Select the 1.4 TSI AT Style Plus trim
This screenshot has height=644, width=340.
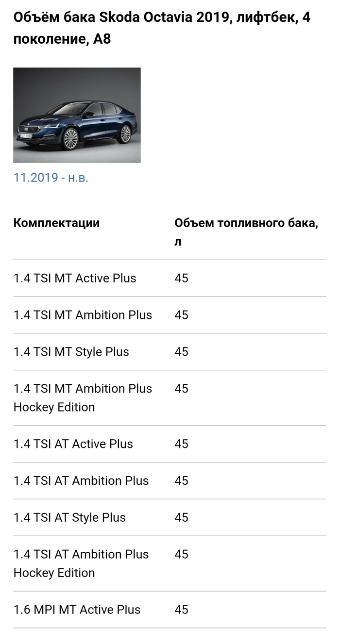point(69,518)
